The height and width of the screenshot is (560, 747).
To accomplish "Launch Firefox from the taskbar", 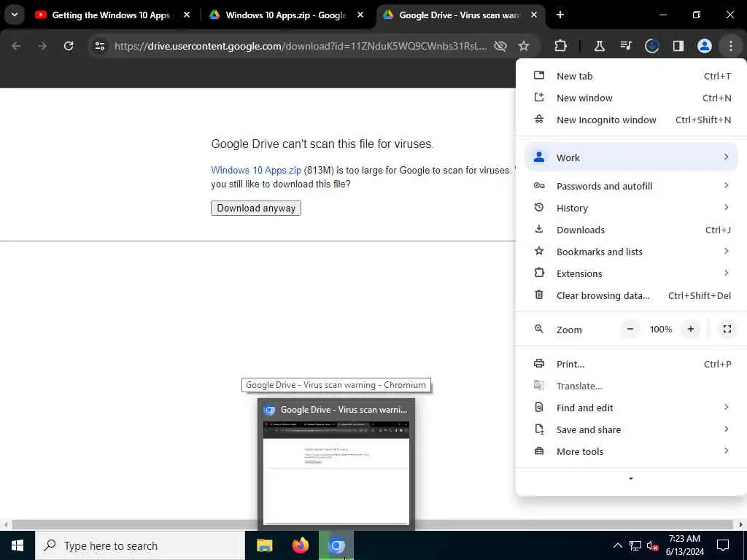I will [x=300, y=545].
